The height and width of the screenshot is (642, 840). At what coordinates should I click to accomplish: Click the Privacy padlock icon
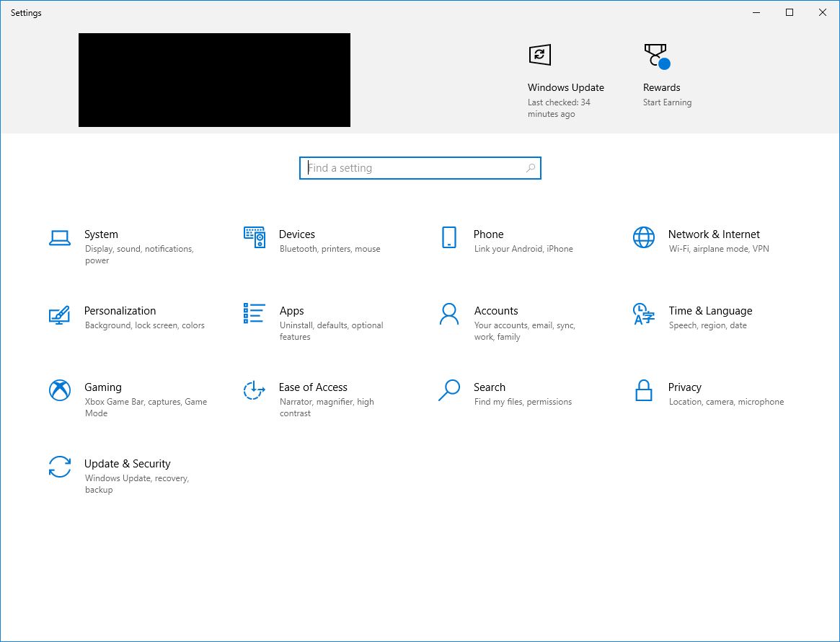643,390
